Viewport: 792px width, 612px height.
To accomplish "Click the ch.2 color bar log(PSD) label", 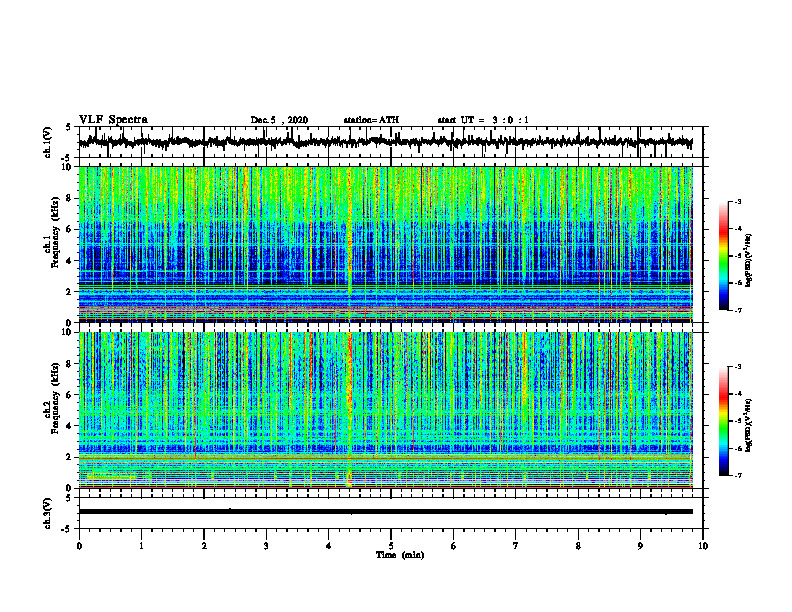I will pyautogui.click(x=749, y=424).
